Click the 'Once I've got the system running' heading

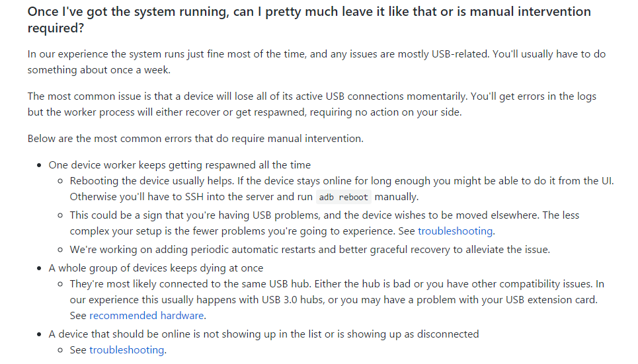pyautogui.click(x=309, y=20)
